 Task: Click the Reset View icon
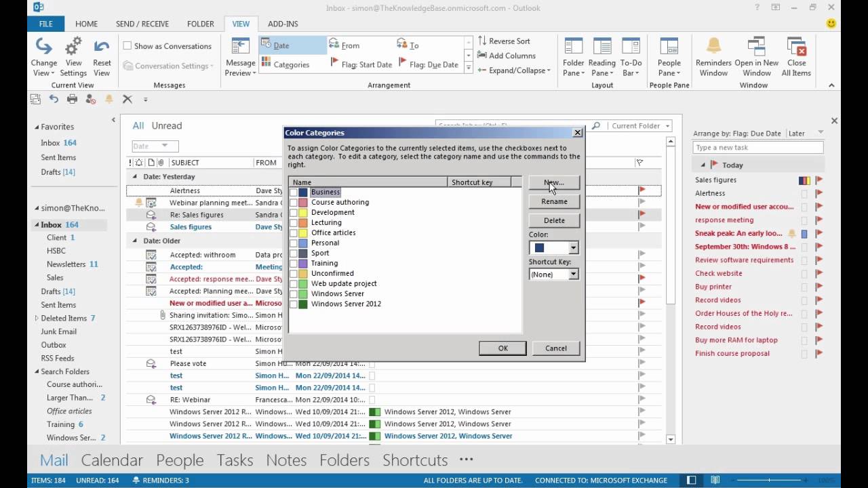[x=102, y=47]
